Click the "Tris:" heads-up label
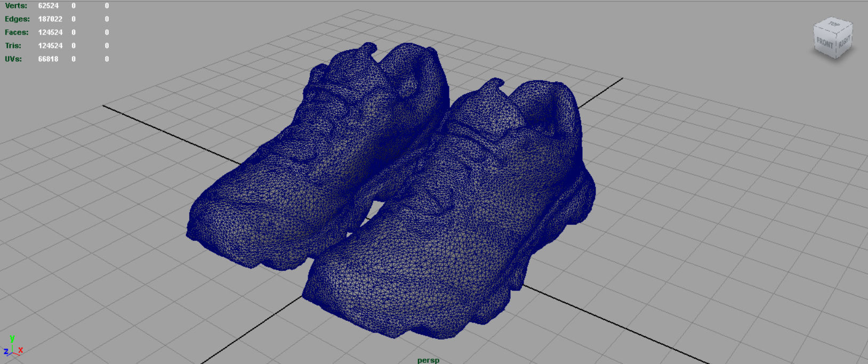Screen dimensions: 868x364 click(13, 45)
